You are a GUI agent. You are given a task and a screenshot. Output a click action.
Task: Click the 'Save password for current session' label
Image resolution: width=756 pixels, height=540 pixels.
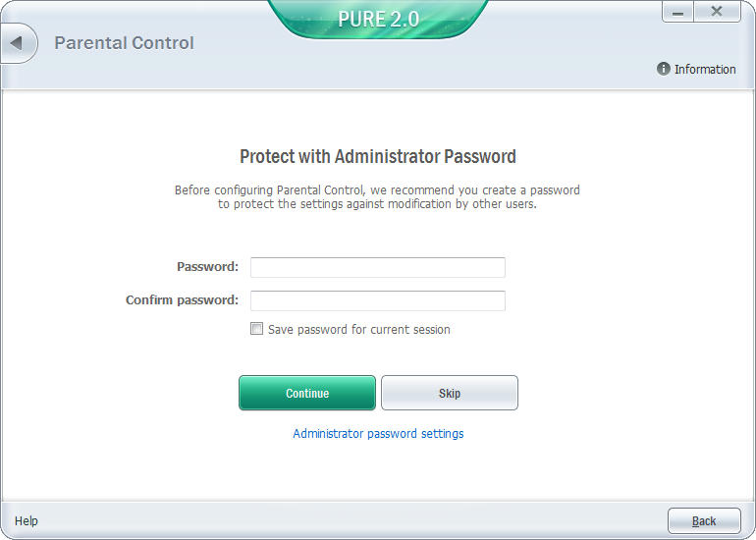pos(358,330)
